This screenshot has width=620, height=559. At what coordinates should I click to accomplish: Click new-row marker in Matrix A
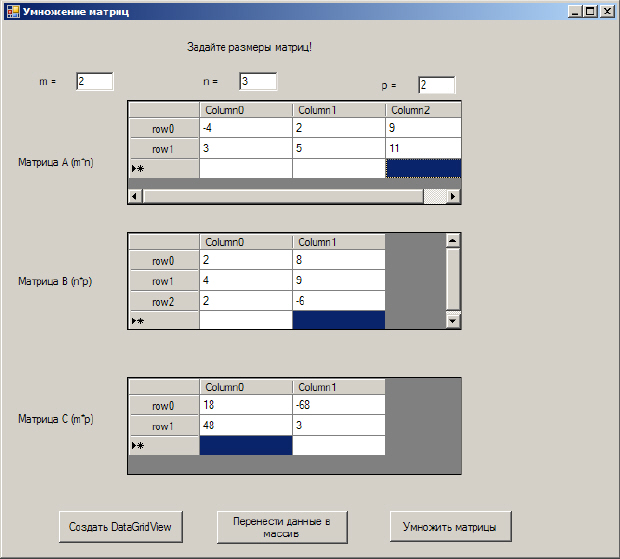pyautogui.click(x=164, y=169)
